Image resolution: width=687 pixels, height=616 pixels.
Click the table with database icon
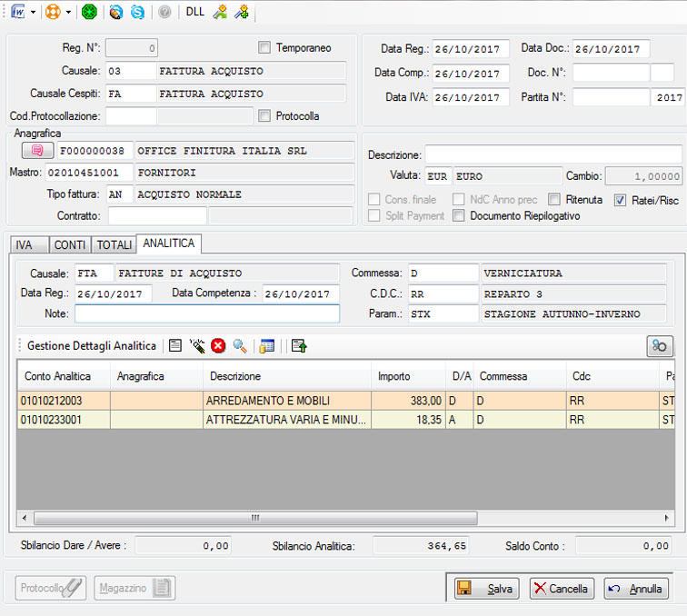(266, 345)
